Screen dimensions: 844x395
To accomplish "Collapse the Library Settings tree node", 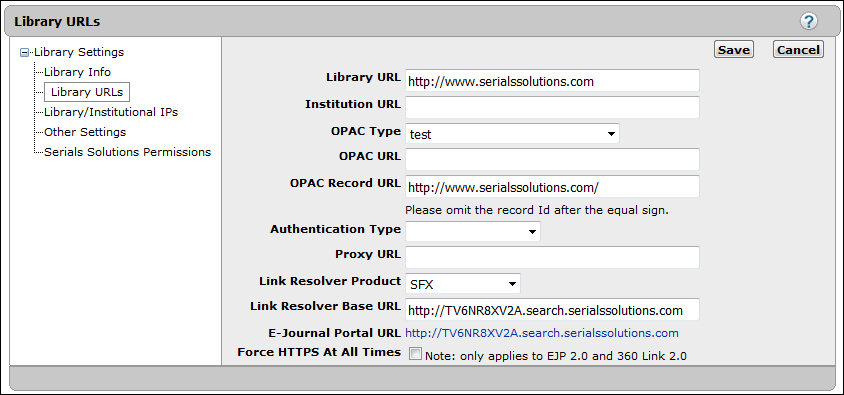I will tap(24, 53).
